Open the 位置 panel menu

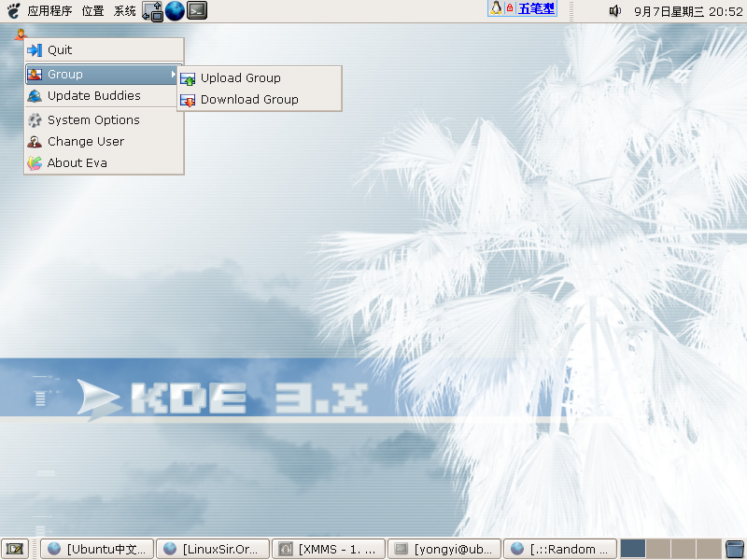click(x=92, y=10)
